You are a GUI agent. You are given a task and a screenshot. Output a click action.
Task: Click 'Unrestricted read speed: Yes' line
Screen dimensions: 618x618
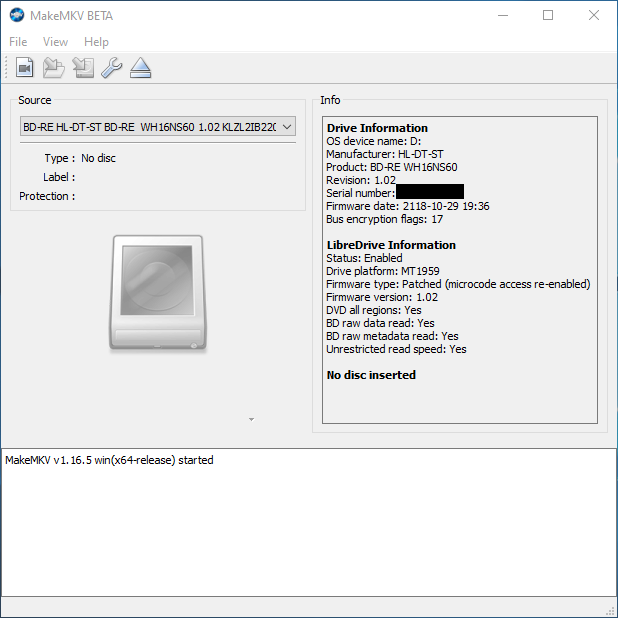(x=396, y=349)
